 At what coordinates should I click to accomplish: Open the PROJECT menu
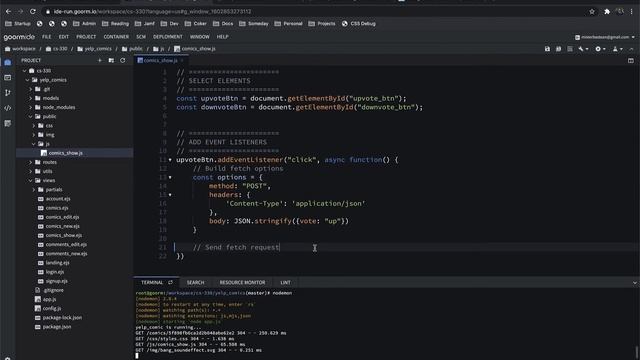(x=86, y=37)
